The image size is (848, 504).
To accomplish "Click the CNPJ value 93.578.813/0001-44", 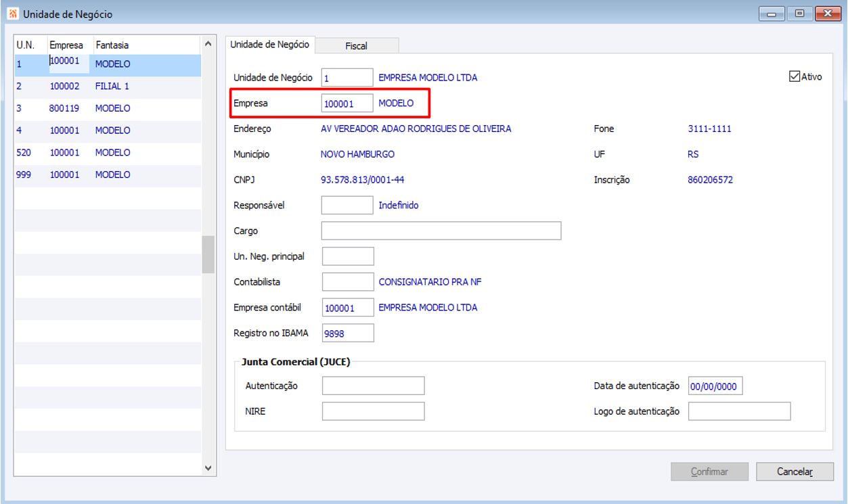I will (362, 179).
